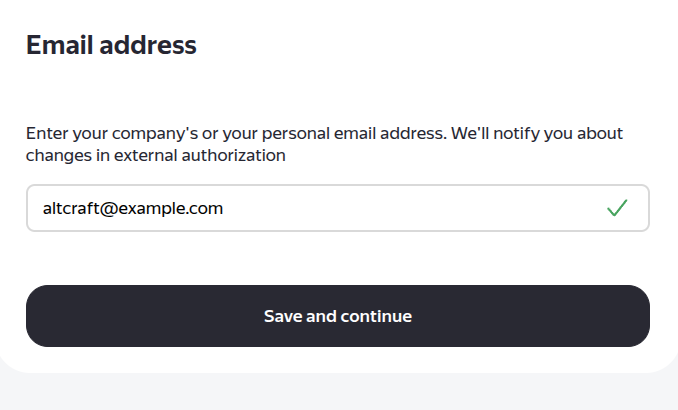Click the green validation checkmark icon
Image resolution: width=678 pixels, height=410 pixels.
click(x=617, y=208)
